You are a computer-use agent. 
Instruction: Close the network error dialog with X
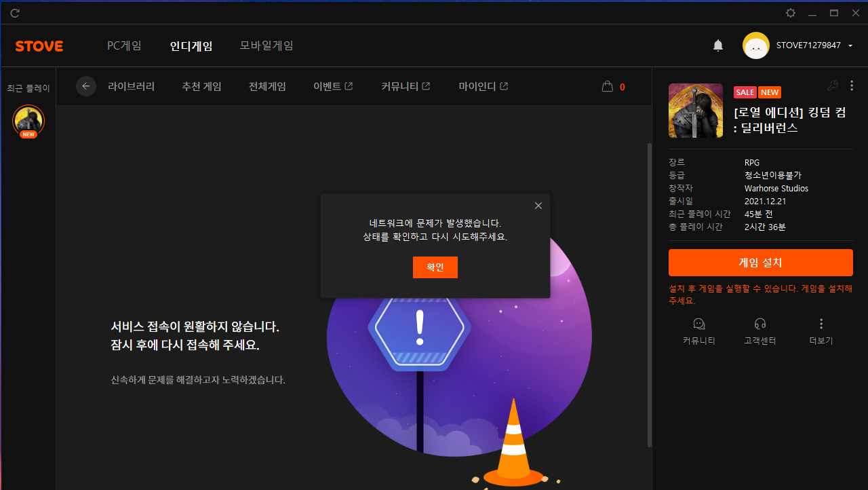pyautogui.click(x=538, y=206)
